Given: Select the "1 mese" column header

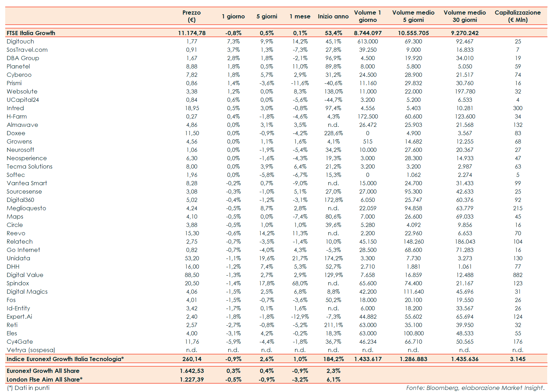Looking at the screenshot, I should (300, 16).
